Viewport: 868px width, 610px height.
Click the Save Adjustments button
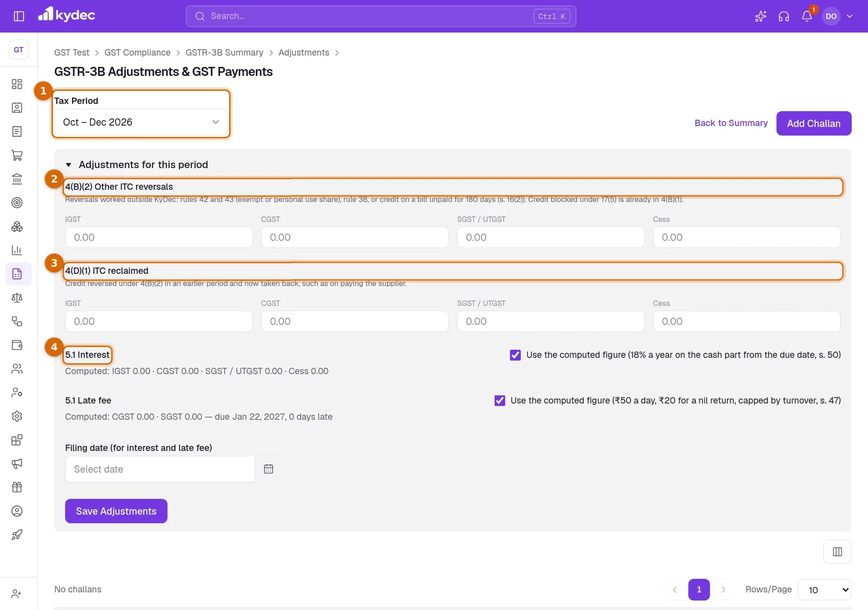tap(116, 511)
